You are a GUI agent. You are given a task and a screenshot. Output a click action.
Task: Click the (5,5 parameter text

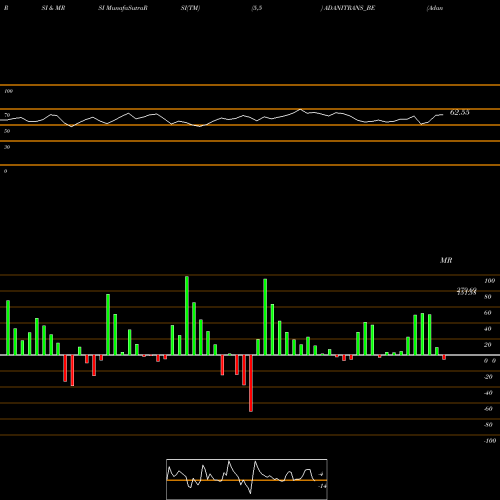point(257,8)
